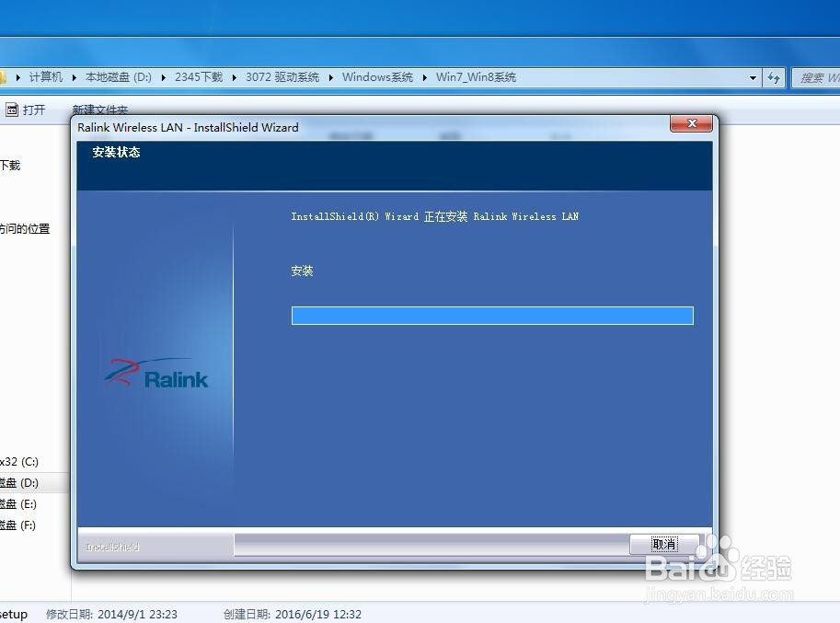The width and height of the screenshot is (840, 623).
Task: Select 下载 item in Explorer sidebar
Action: [10, 165]
